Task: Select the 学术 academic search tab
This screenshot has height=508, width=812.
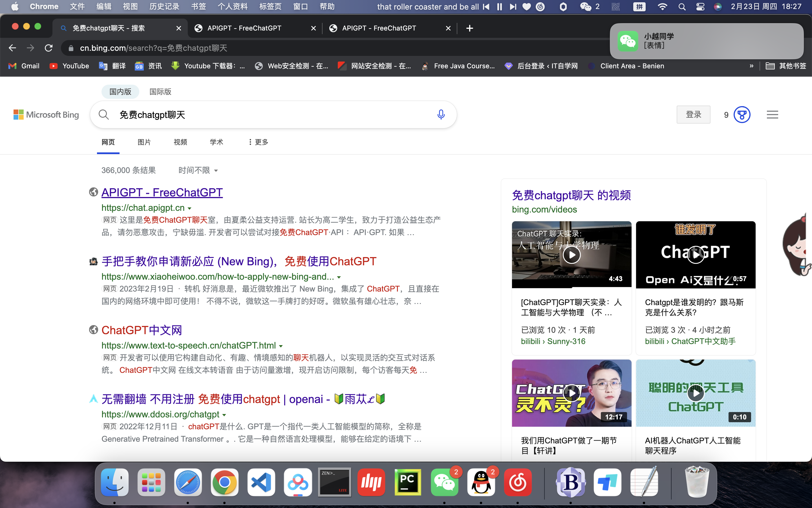Action: pos(217,142)
